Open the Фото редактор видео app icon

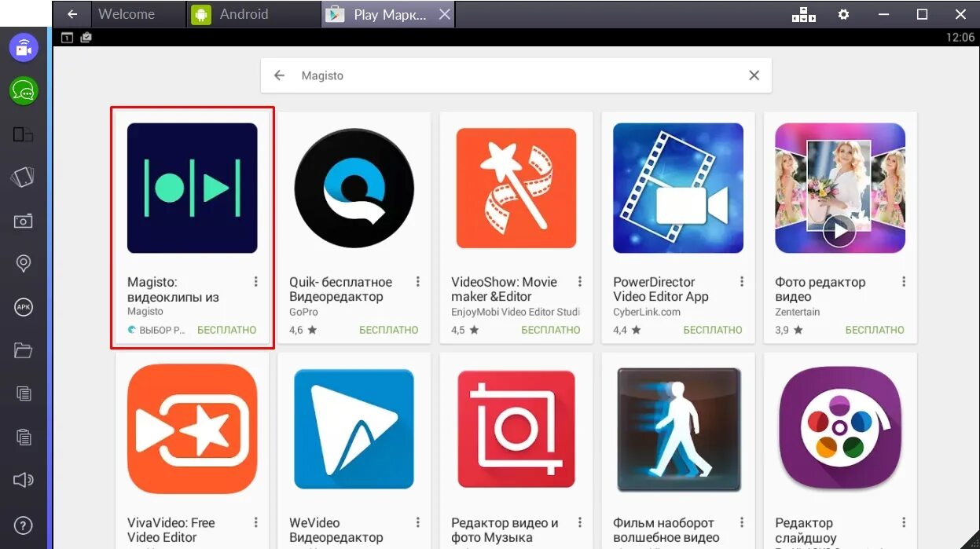(840, 188)
